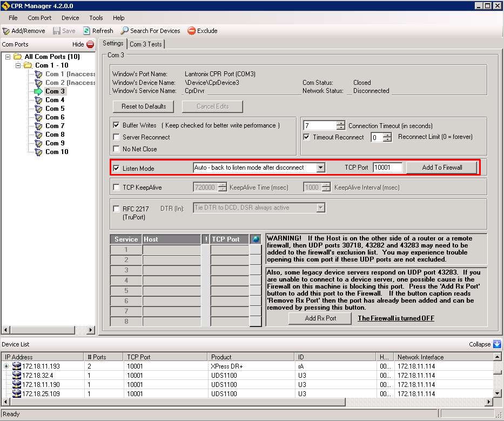Click the Refresh toolbar icon
Image resolution: width=504 pixels, height=421 pixels.
tap(86, 31)
